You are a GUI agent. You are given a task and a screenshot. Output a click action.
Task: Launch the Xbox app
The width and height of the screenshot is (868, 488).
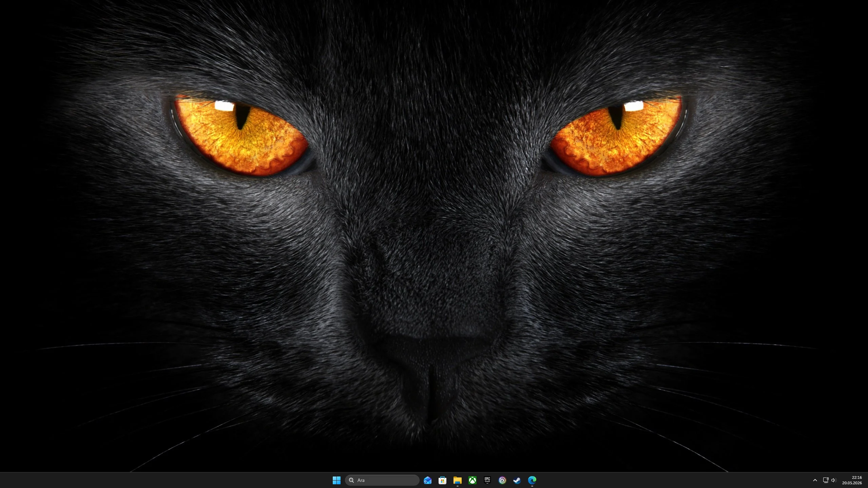(x=472, y=480)
